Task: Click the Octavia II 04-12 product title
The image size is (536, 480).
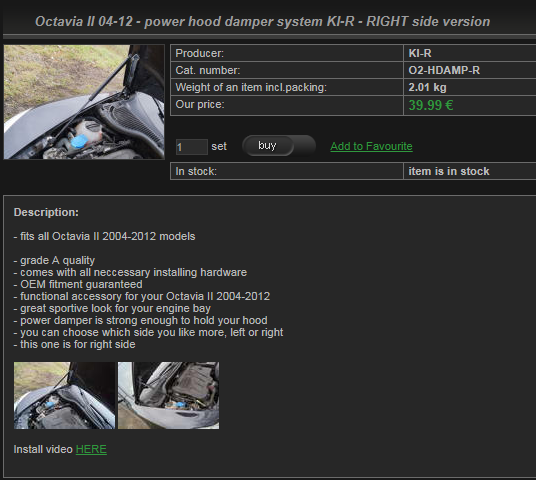Action: 263,22
